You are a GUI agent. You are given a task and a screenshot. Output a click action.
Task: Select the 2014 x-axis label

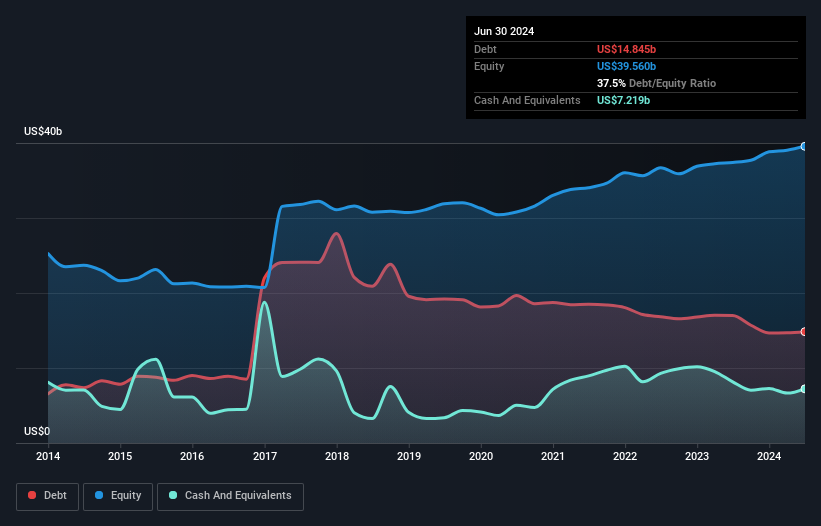click(48, 456)
